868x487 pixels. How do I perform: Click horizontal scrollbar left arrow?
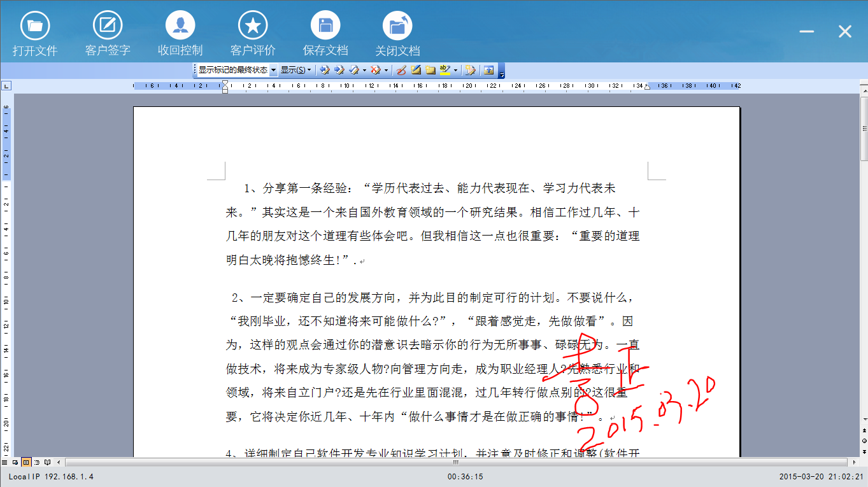coord(59,462)
